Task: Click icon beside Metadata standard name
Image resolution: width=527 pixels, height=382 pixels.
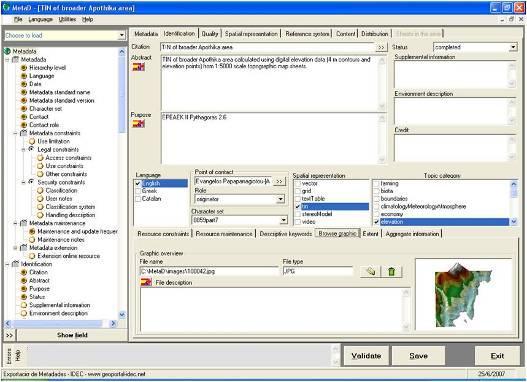Action: 24,92
